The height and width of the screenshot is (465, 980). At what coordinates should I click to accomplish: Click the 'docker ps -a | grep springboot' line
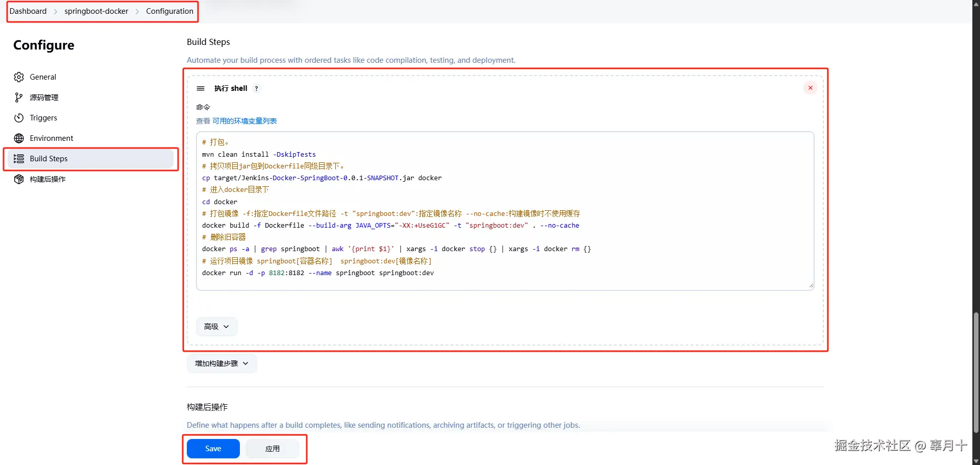coord(397,249)
